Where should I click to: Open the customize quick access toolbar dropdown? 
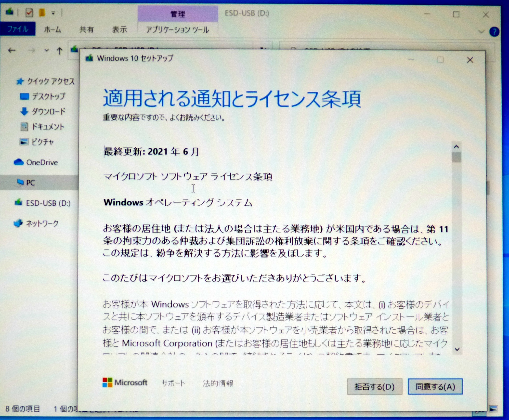53,13
